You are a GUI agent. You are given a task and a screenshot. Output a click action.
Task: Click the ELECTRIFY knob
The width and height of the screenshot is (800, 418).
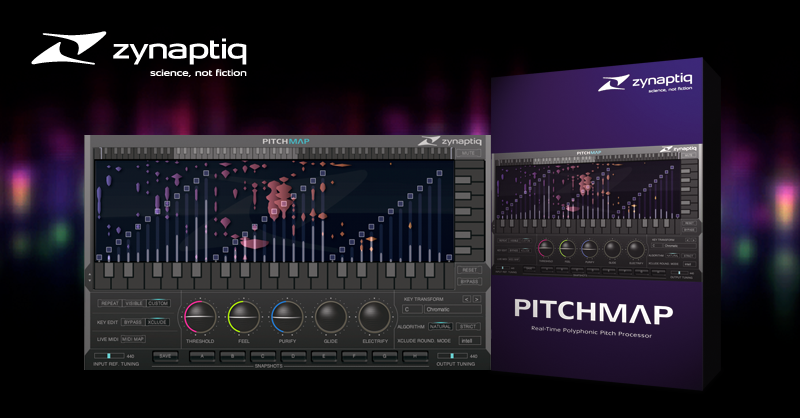coord(375,317)
